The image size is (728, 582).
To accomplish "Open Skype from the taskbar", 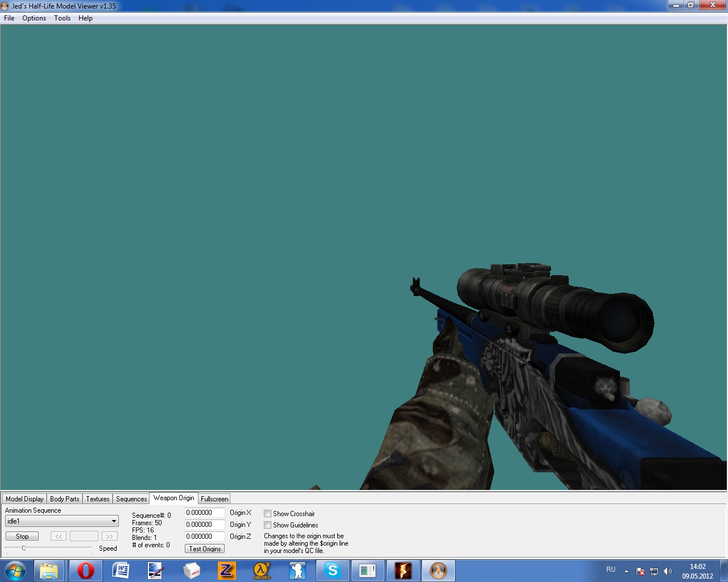I will 333,571.
